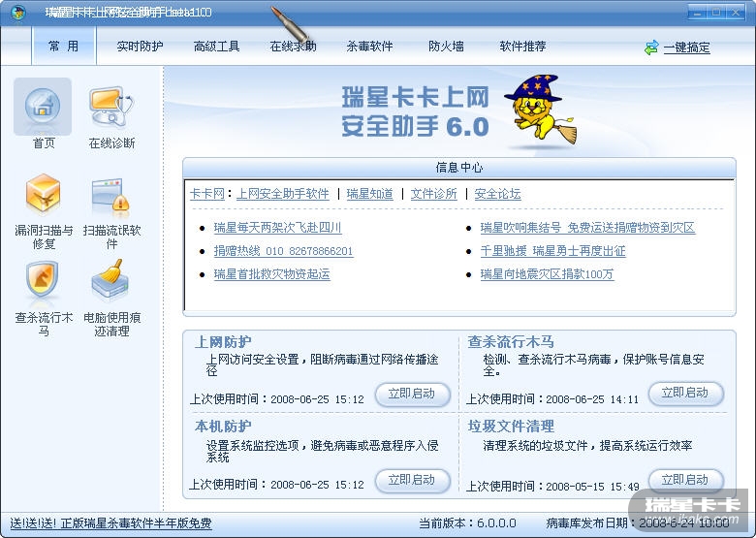Click the 上网防护 heading

coord(223,342)
